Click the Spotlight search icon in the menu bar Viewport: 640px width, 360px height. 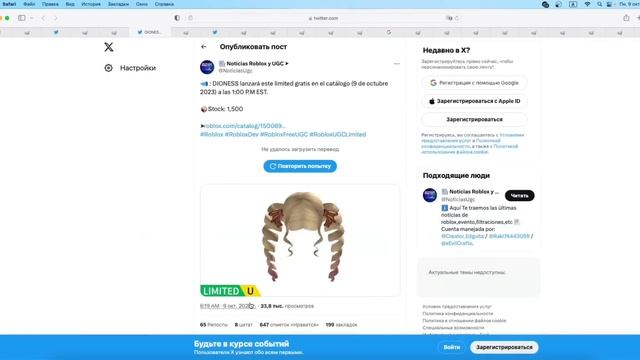click(599, 4)
